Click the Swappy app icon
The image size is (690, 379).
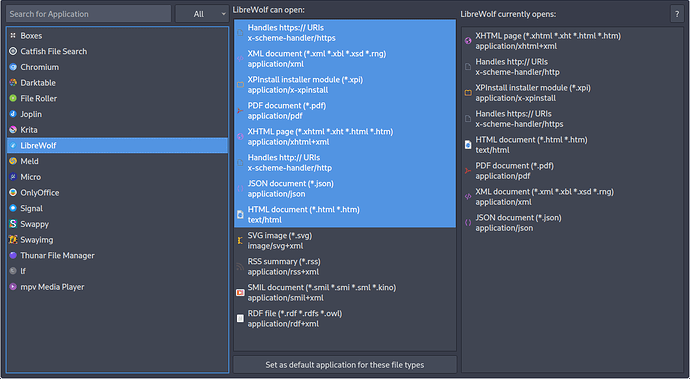[13, 224]
